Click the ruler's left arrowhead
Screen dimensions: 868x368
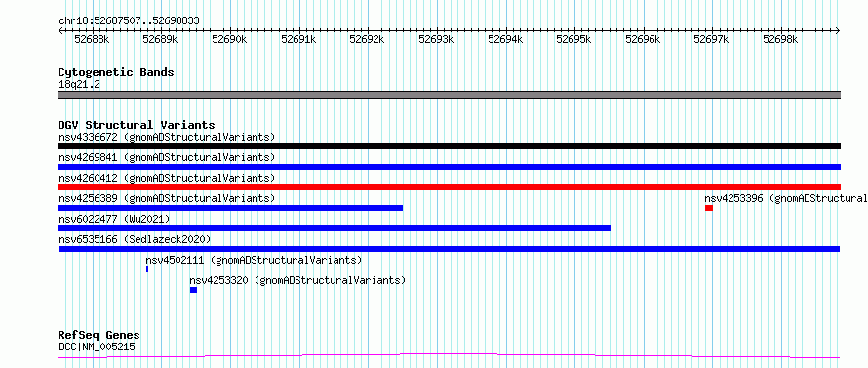(x=60, y=31)
